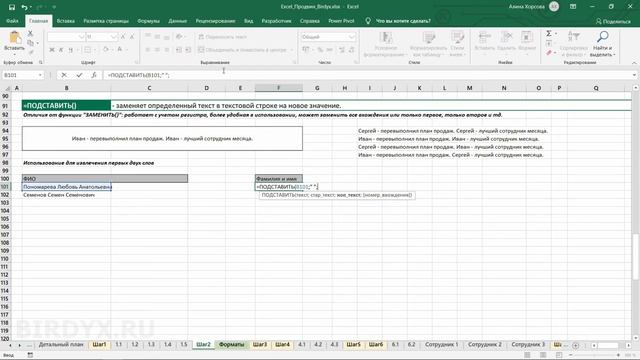Switch to the Формулы ribbon tab
This screenshot has height=360, width=640.
point(148,21)
